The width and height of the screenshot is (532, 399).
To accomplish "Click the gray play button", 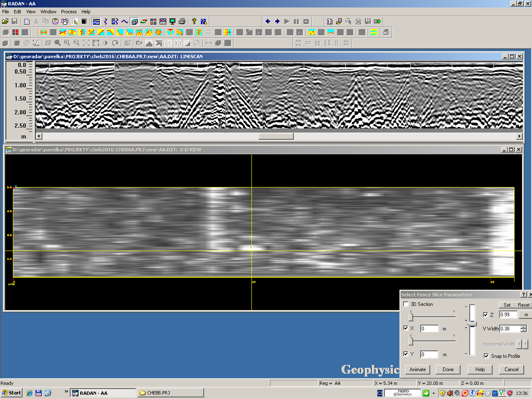I will 287,22.
